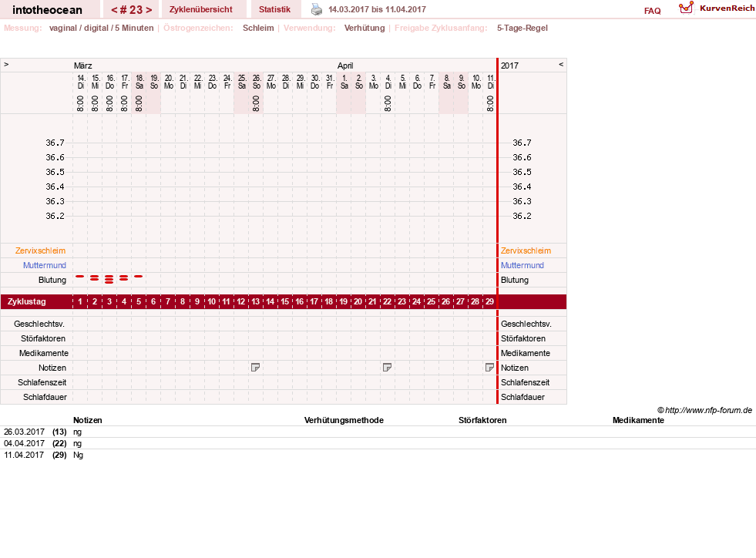The width and height of the screenshot is (756, 558).
Task: Click cycle number # 23
Action: point(132,10)
